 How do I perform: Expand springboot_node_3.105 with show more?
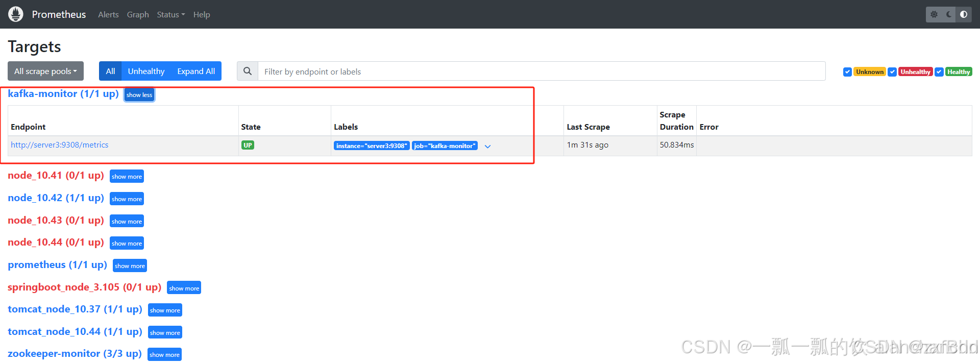coord(184,288)
